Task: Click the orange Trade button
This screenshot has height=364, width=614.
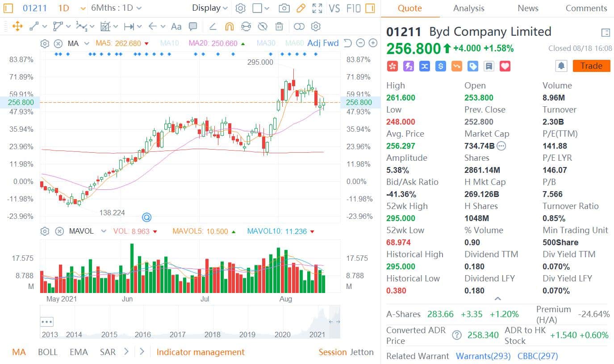Action: click(x=591, y=66)
